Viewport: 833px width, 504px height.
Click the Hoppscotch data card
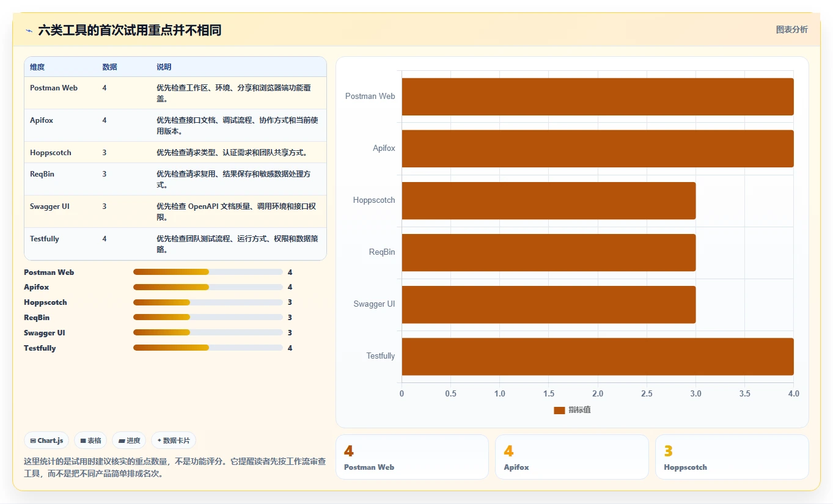(732, 457)
